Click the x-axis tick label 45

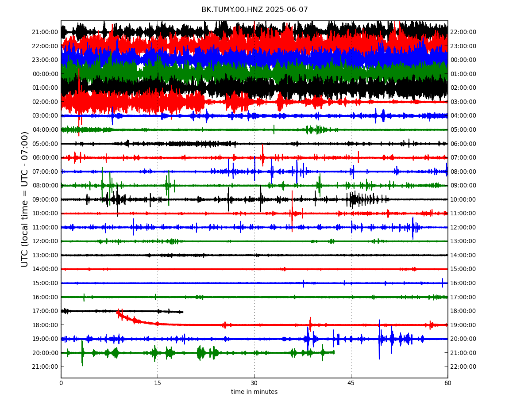click(351, 383)
